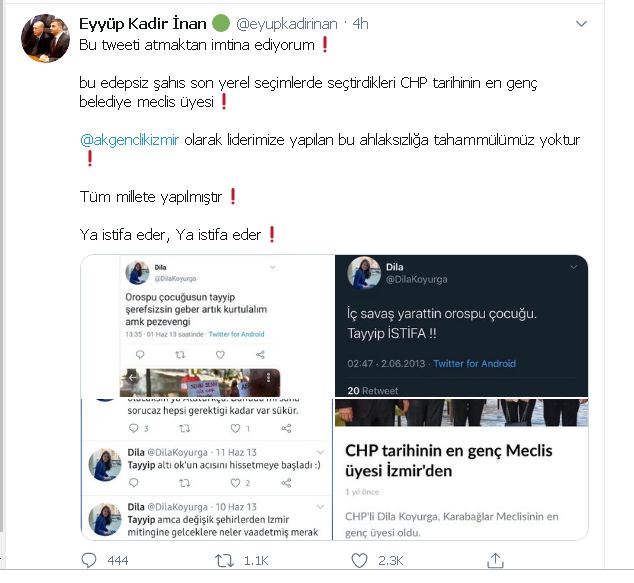This screenshot has width=634, height=583.
Task: Open the @eyupkadirinan handle
Action: click(x=286, y=24)
